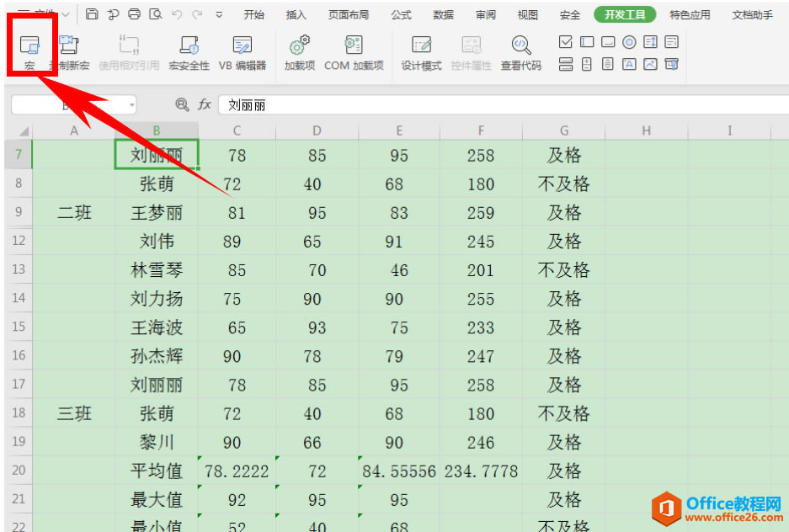Switch to the 开始 tab

point(253,14)
